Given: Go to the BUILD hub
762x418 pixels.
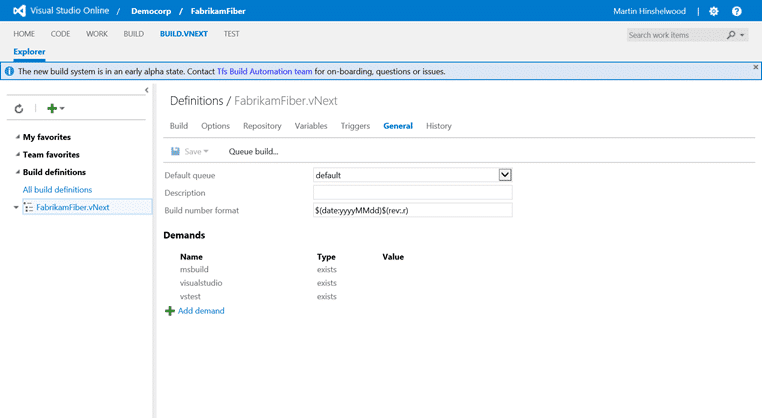Looking at the screenshot, I should tap(134, 34).
